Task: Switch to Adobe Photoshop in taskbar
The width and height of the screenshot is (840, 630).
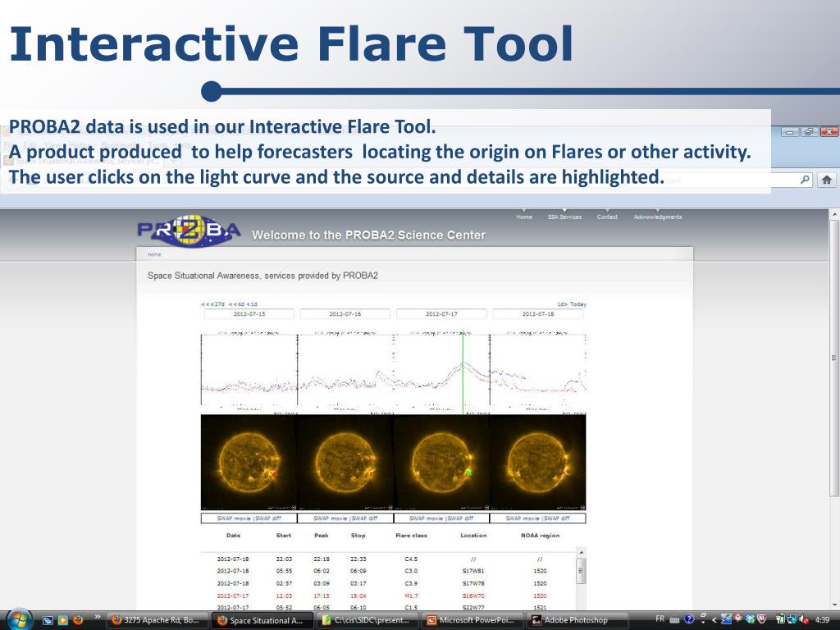Action: 577,620
